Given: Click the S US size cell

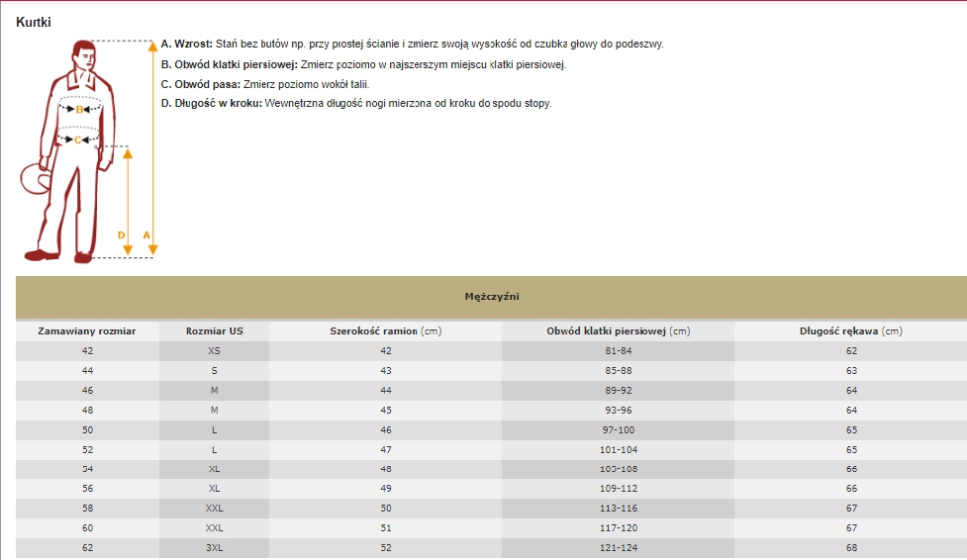Looking at the screenshot, I should coord(214,371).
